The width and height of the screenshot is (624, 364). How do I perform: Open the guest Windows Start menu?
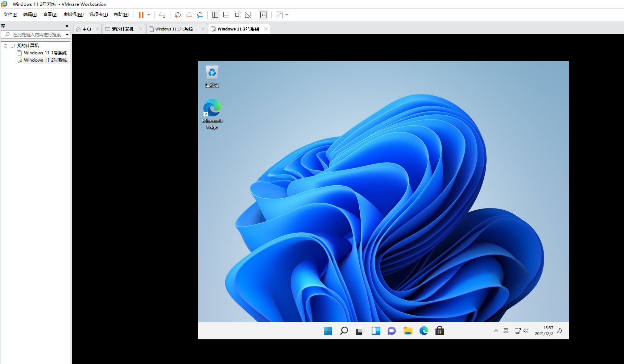pos(328,331)
